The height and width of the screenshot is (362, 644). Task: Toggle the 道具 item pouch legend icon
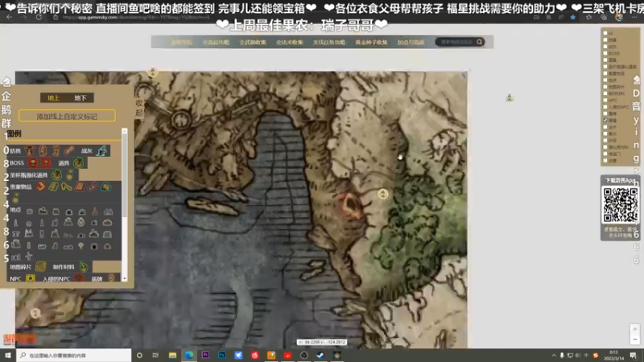(x=78, y=163)
